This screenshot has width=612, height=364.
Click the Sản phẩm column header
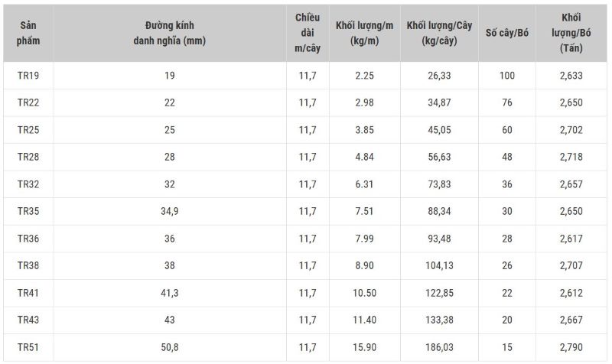tap(28, 33)
